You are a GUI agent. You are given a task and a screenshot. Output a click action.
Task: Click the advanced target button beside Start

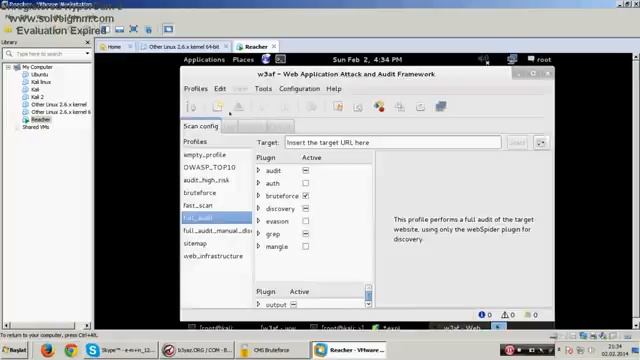(x=541, y=143)
